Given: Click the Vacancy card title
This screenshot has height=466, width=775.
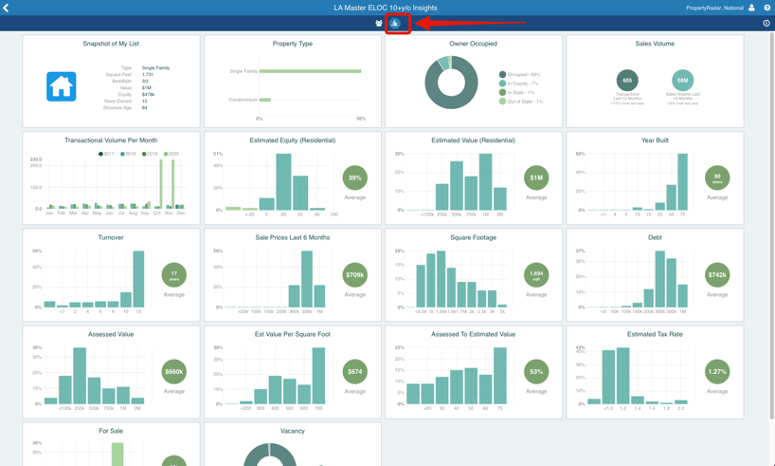Looking at the screenshot, I should (x=292, y=431).
